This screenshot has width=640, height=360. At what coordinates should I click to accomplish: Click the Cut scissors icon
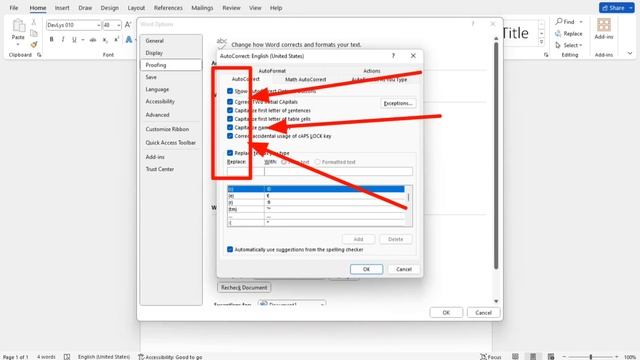tap(34, 22)
